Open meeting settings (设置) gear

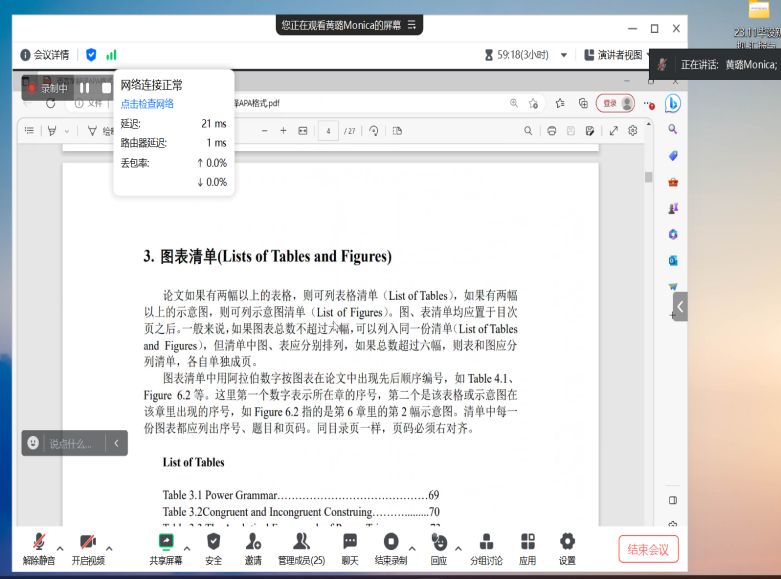[567, 548]
